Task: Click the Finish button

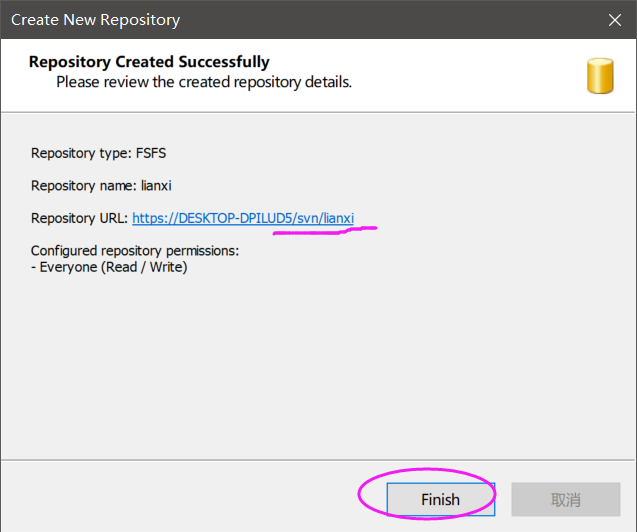Action: pyautogui.click(x=440, y=499)
